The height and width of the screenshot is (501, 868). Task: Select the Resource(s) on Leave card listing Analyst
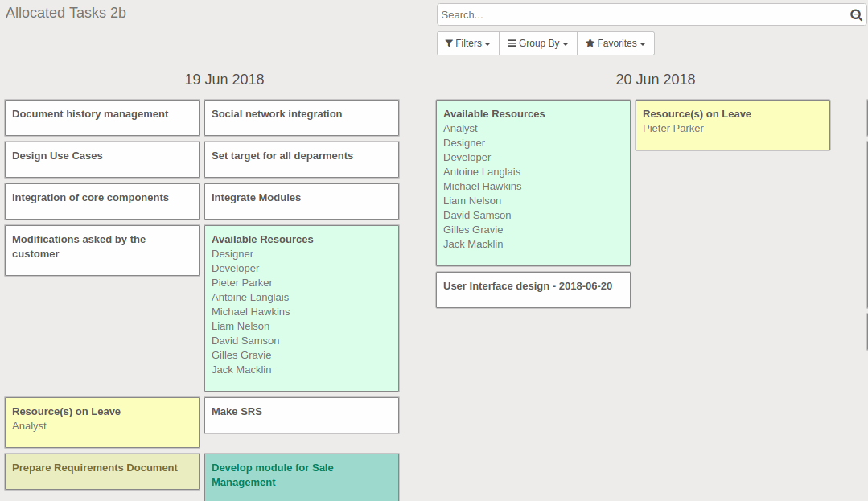[x=101, y=421]
